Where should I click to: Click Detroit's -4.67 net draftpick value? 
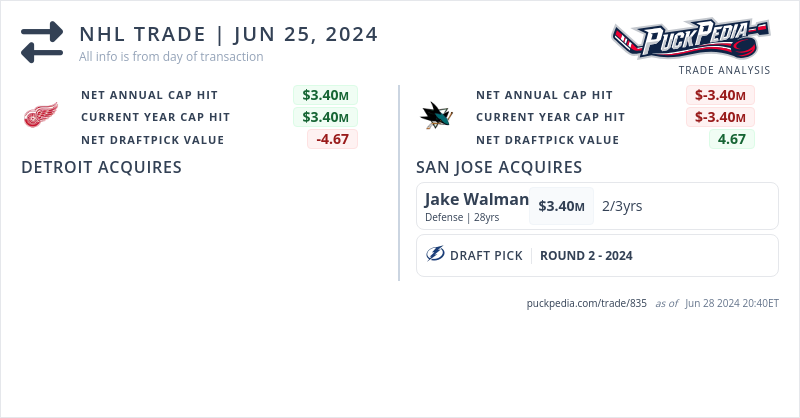click(332, 139)
